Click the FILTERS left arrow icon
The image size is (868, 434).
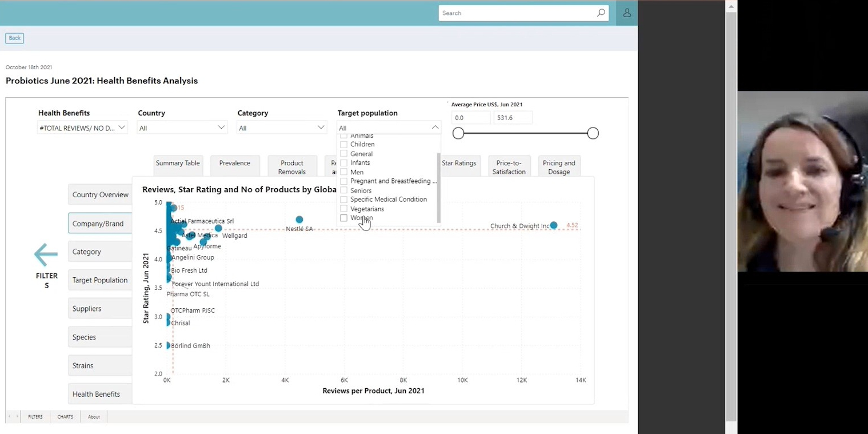pyautogui.click(x=46, y=254)
